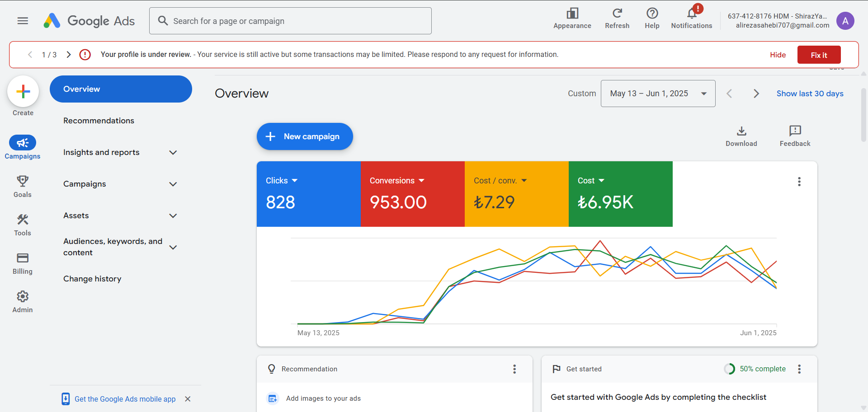Go to next alert in banner
The image size is (868, 412).
click(69, 55)
